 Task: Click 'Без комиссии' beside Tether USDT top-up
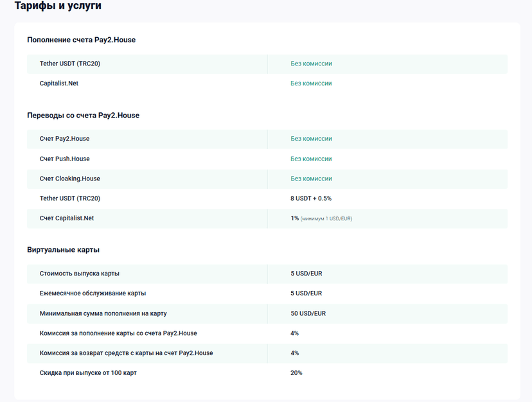[x=311, y=64]
